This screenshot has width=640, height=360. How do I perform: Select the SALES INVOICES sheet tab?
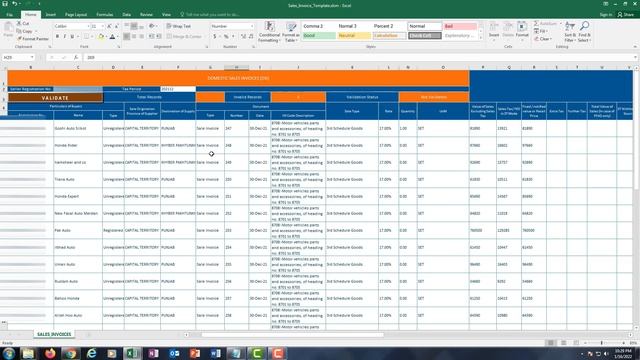[54, 334]
